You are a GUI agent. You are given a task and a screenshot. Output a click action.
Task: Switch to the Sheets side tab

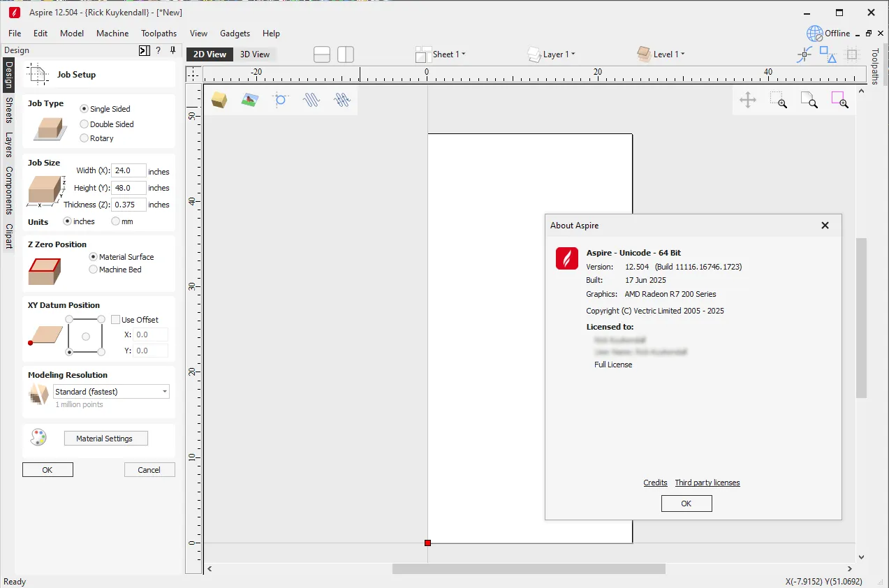pyautogui.click(x=9, y=110)
